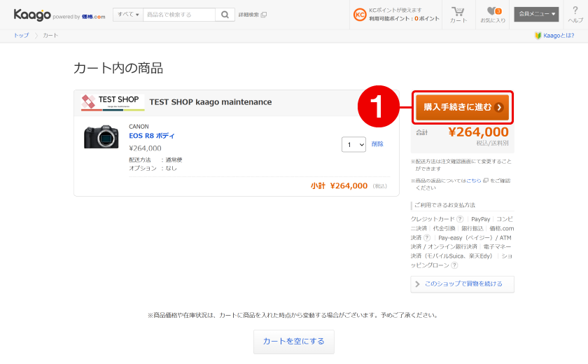Click 購入手続きに進む checkout button
This screenshot has height=364, width=588.
click(x=463, y=107)
